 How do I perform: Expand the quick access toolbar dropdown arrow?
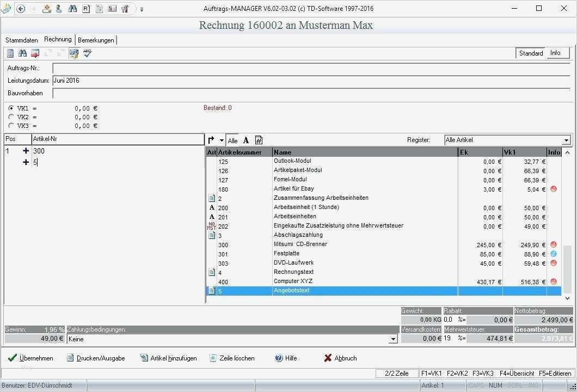click(x=142, y=9)
